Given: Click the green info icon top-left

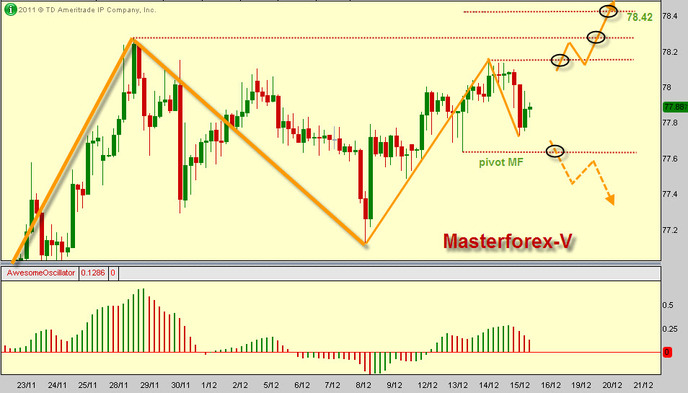Looking at the screenshot, I should tap(10, 9).
